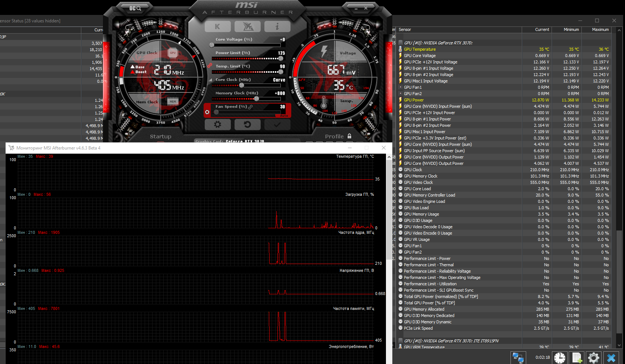Toggle the Profile lock icon
The height and width of the screenshot is (364, 625).
click(x=349, y=136)
